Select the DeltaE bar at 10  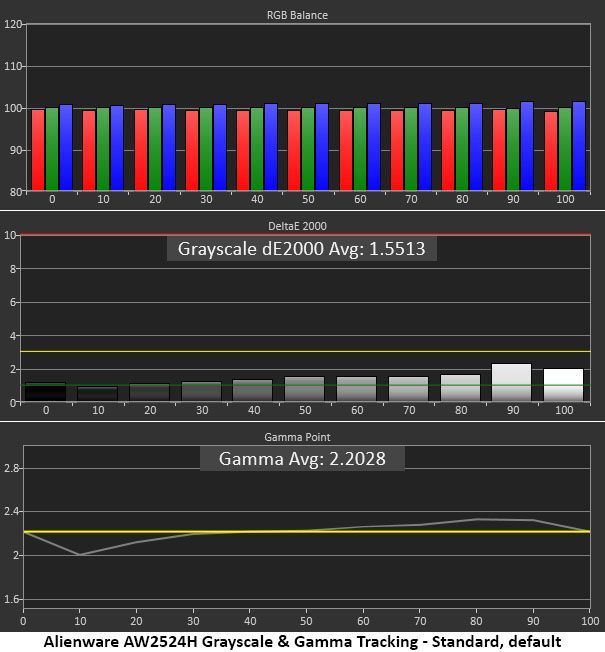click(97, 394)
